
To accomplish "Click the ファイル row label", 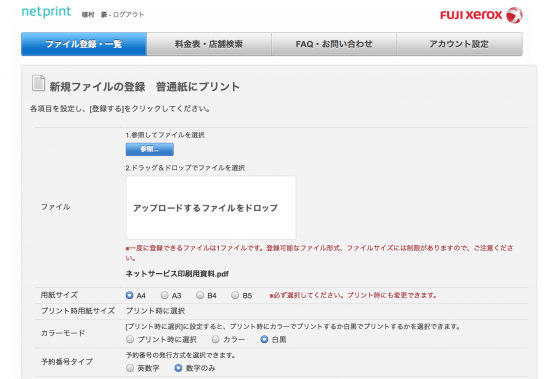I will click(x=55, y=207).
